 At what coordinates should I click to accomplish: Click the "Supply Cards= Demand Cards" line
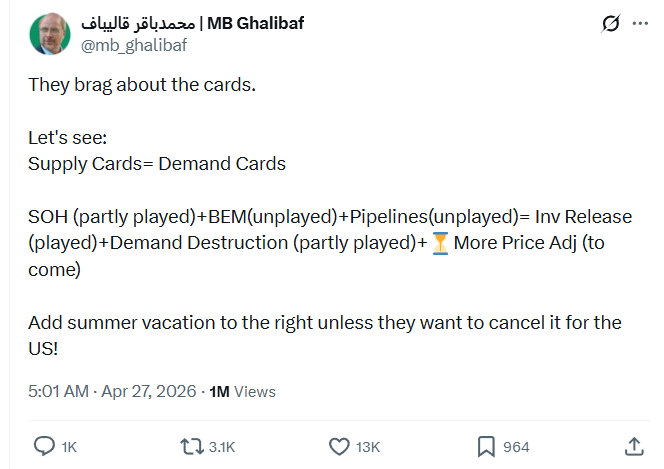tap(157, 164)
